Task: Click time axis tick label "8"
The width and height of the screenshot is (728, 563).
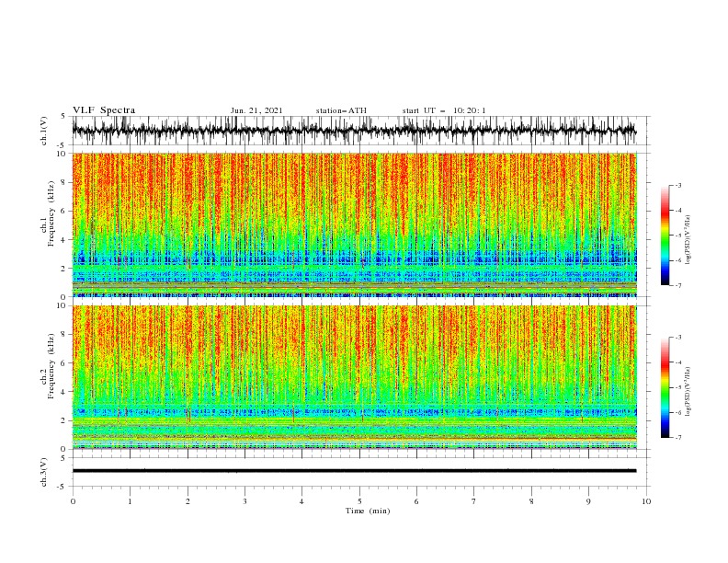Action: point(531,501)
